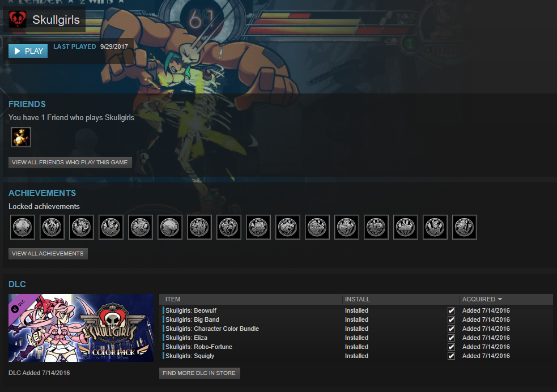This screenshot has width=557, height=392.
Task: Open the last locked achievement icon
Action: [x=465, y=227]
